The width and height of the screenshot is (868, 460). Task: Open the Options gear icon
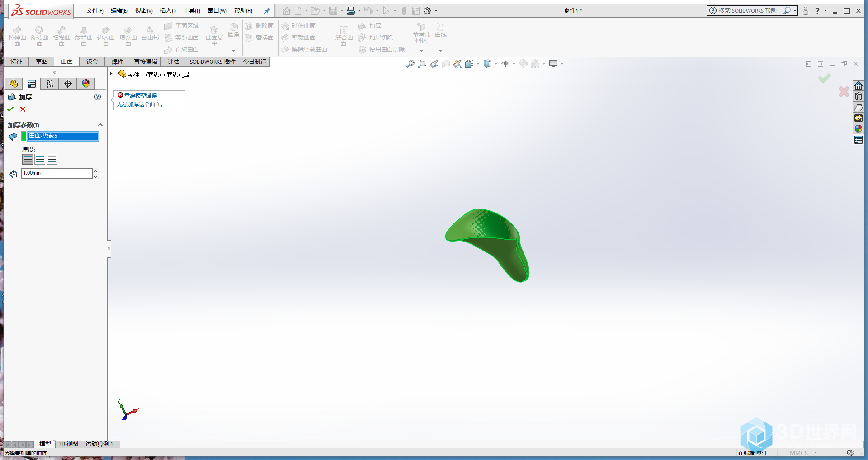click(427, 11)
